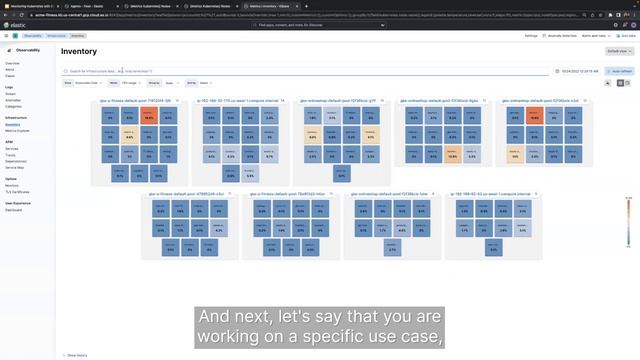The width and height of the screenshot is (640, 360).
Task: Click the Infrastructure breadcrumb
Action: click(56, 36)
